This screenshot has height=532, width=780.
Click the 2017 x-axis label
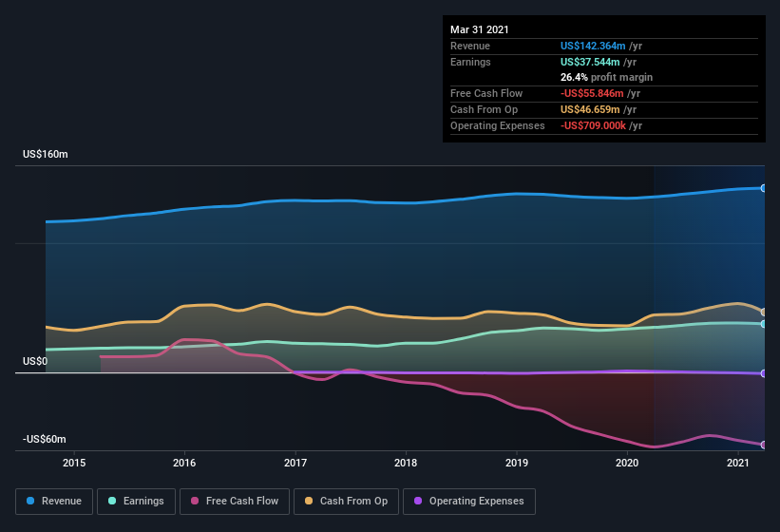point(295,463)
